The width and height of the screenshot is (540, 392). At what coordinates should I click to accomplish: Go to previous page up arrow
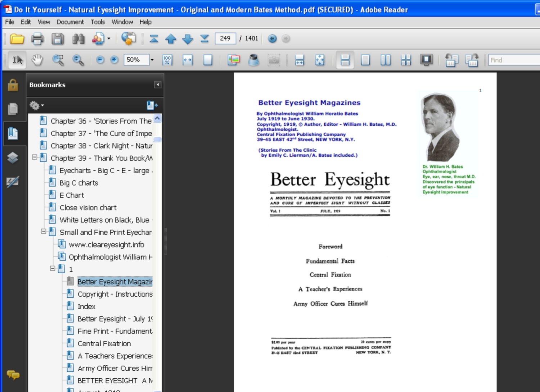pyautogui.click(x=171, y=38)
